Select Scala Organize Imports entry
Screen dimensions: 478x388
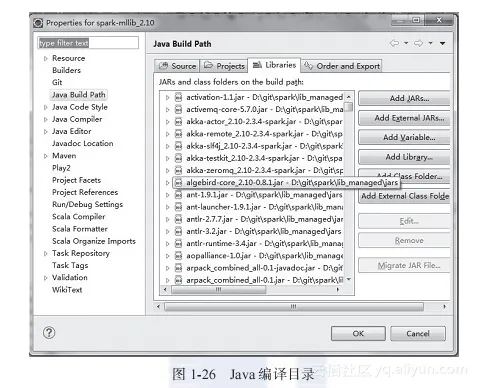pyautogui.click(x=94, y=241)
